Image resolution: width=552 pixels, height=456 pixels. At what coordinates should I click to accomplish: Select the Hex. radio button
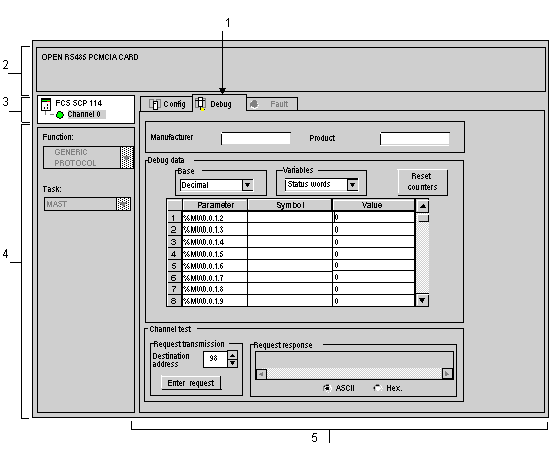(377, 388)
